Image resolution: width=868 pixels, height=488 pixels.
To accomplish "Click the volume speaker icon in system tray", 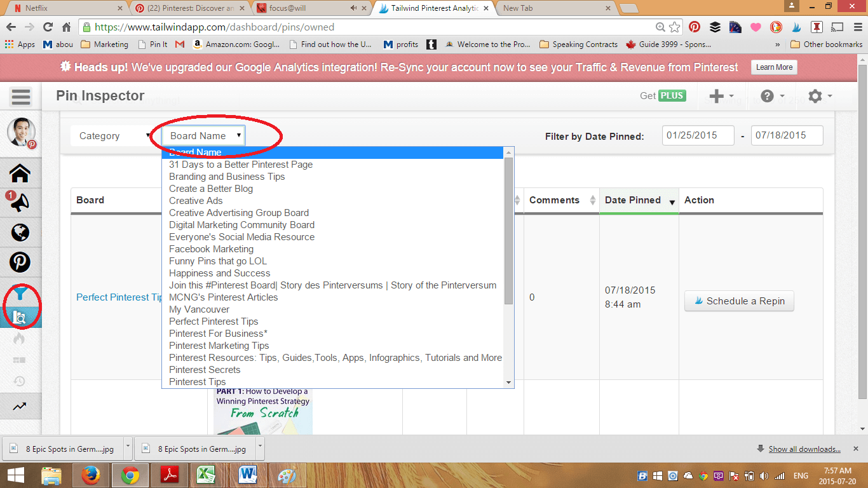I will [x=764, y=476].
